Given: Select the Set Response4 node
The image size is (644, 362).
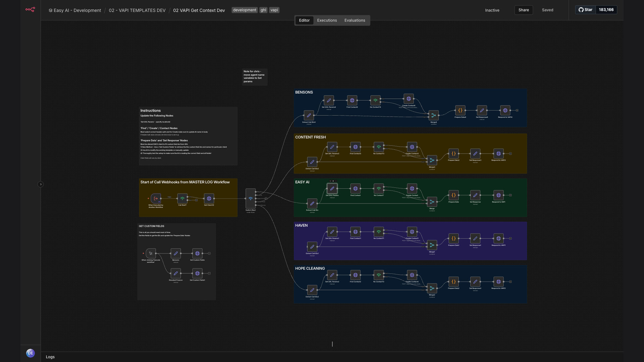Looking at the screenshot, I should [482, 110].
